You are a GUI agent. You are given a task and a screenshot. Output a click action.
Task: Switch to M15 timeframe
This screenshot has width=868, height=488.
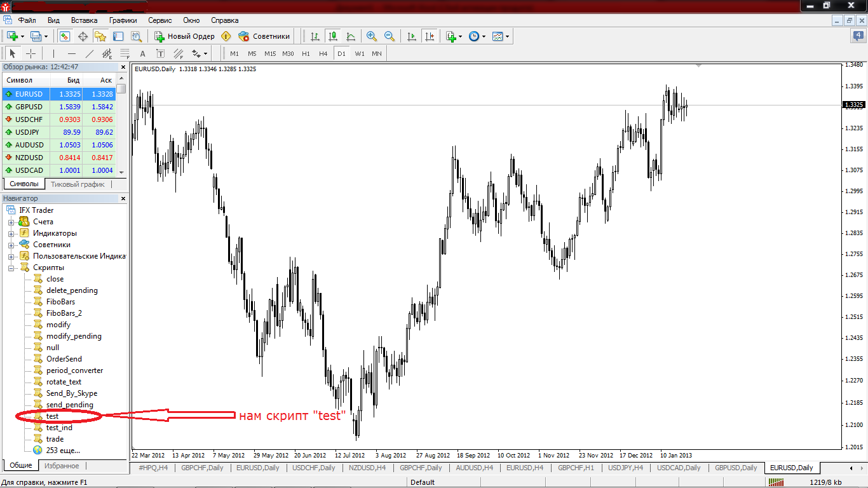point(270,54)
